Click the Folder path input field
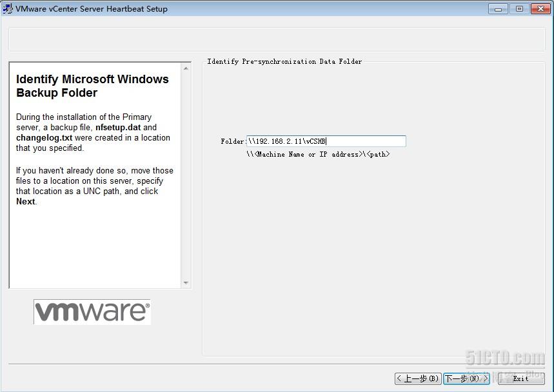Viewport: 554px width, 392px height. pos(326,141)
